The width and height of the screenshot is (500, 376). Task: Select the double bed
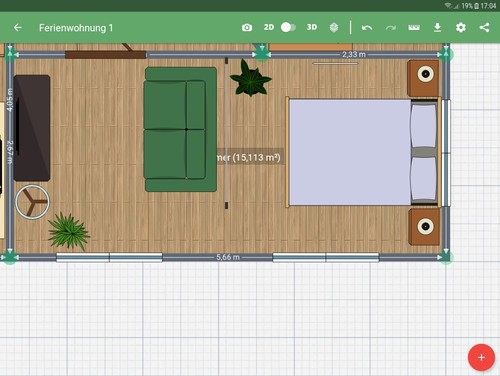click(363, 152)
